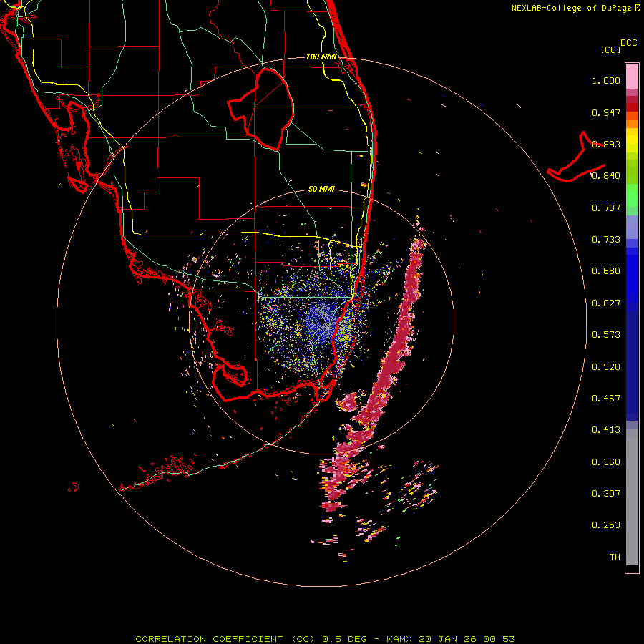Pick the light pink swatch beside 1.000
Viewport: 644px width, 644px height.
coord(632,77)
